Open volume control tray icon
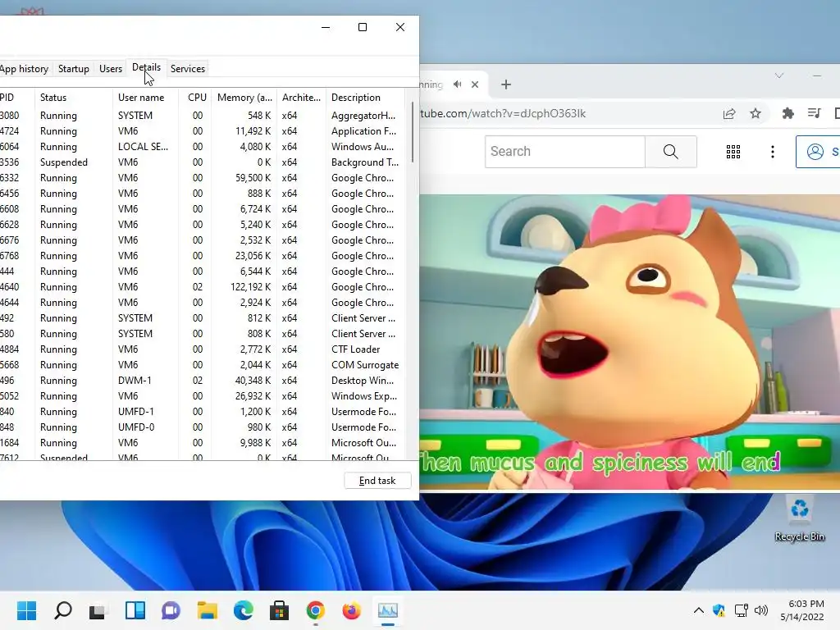 [x=760, y=610]
